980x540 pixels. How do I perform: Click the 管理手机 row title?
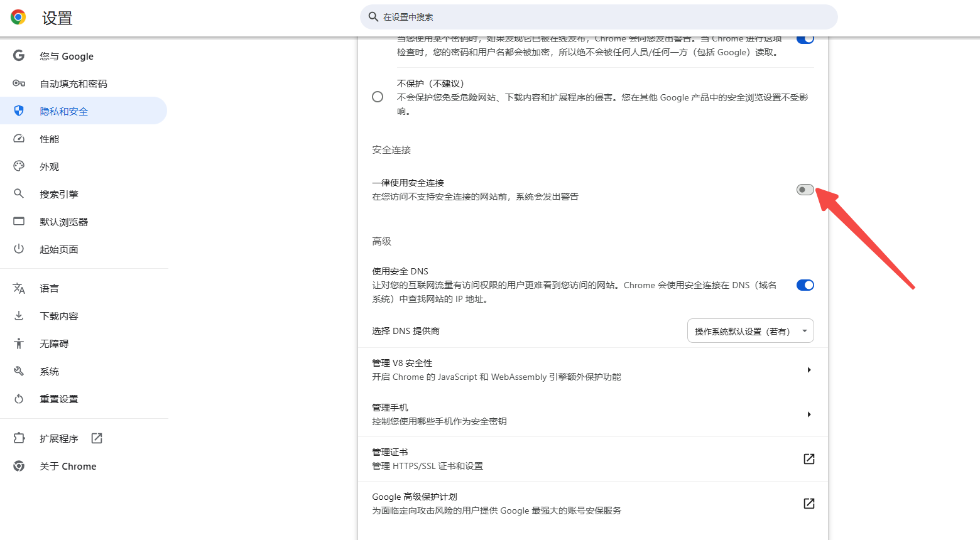tap(390, 408)
